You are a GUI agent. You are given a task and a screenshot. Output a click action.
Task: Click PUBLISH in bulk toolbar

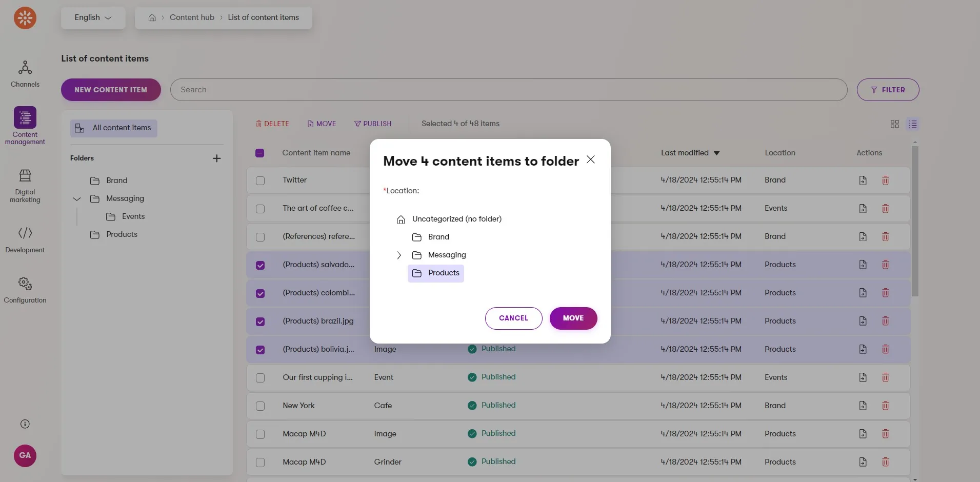(373, 124)
